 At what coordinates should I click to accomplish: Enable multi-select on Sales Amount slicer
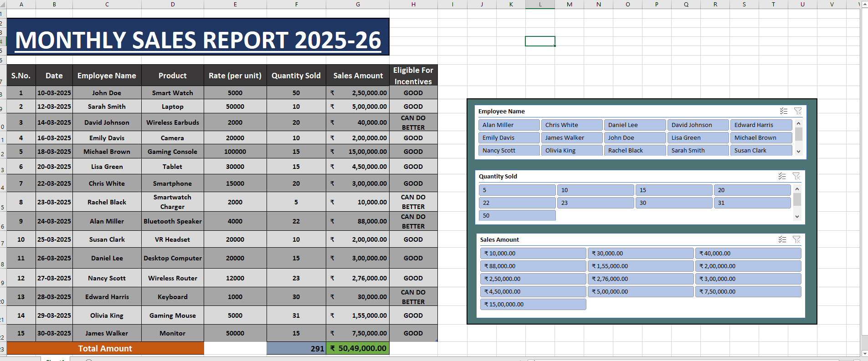(782, 239)
